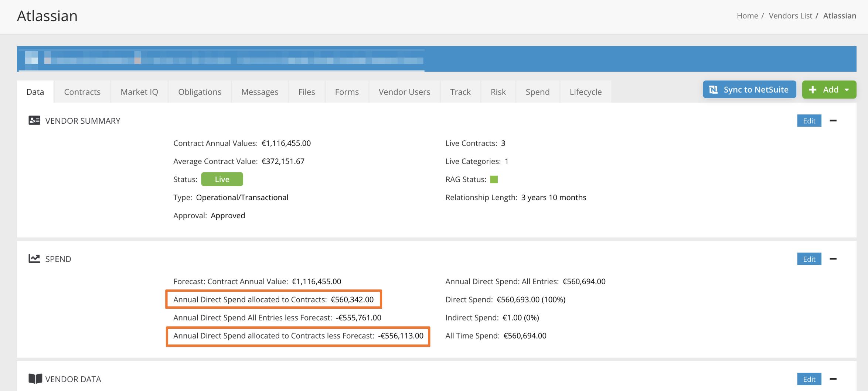Switch to the Obligations tab
Viewport: 868px width, 391px height.
point(200,92)
